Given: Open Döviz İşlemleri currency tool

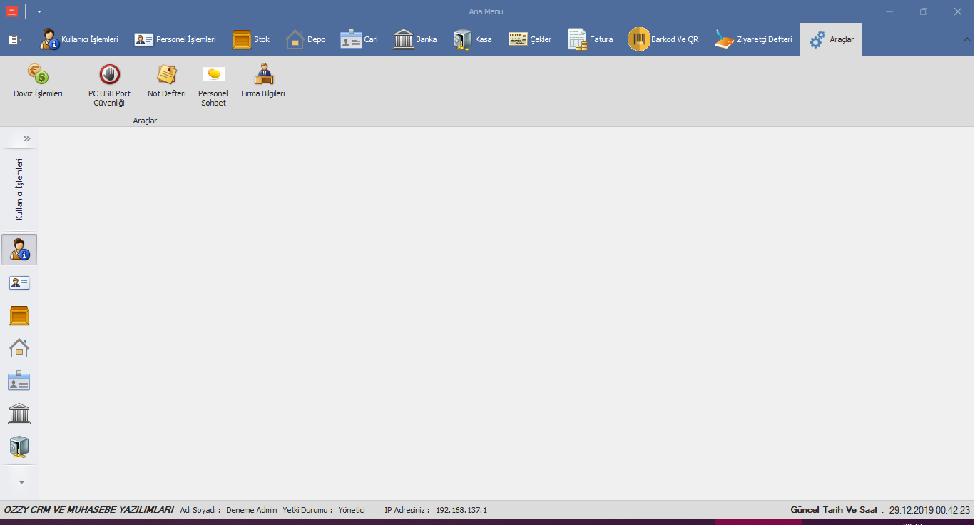Looking at the screenshot, I should pos(38,82).
